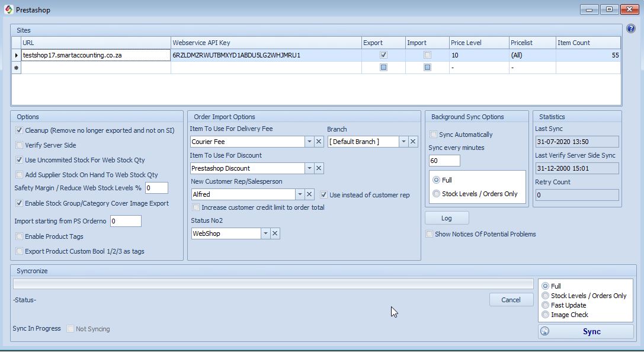The height and width of the screenshot is (352, 644).
Task: Click the Prestashop app icon in title bar
Action: 9,9
